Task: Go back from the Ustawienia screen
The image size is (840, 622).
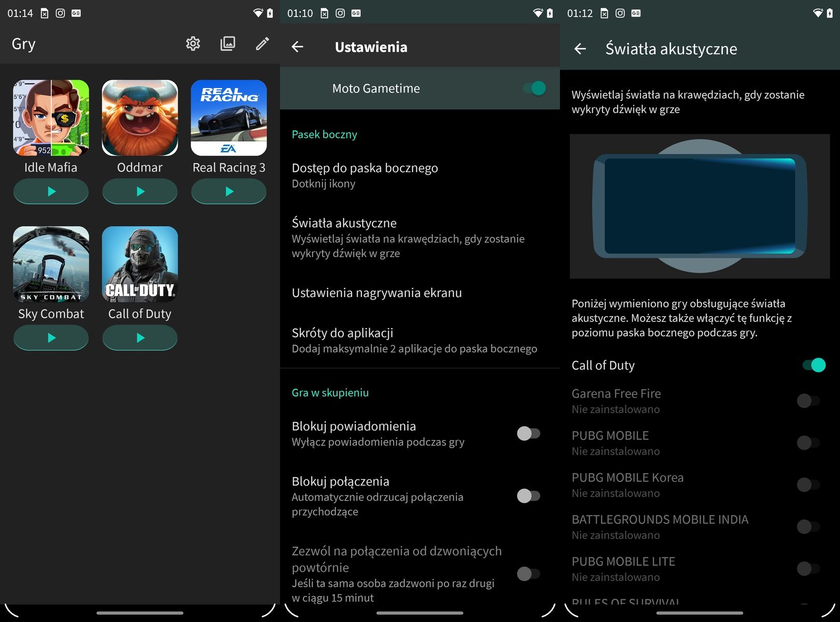Action: pyautogui.click(x=297, y=47)
